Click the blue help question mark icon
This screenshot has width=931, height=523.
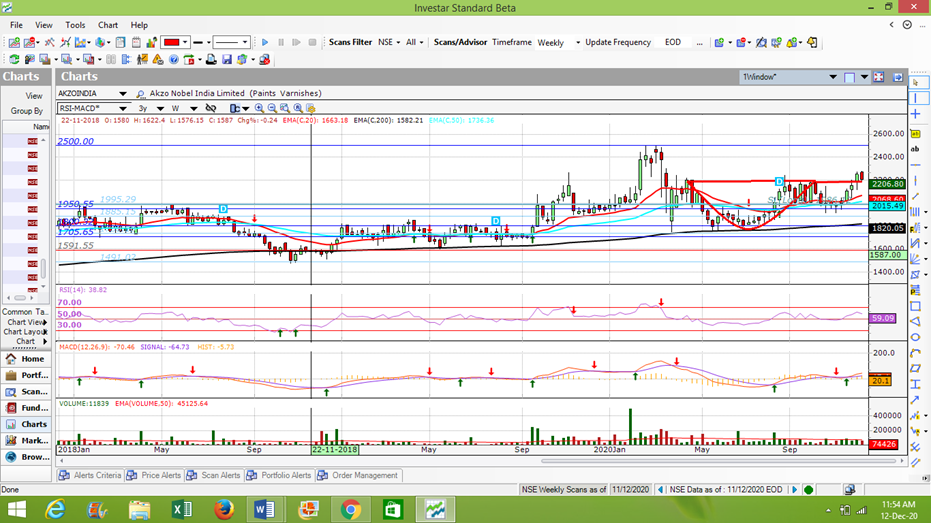[172, 60]
